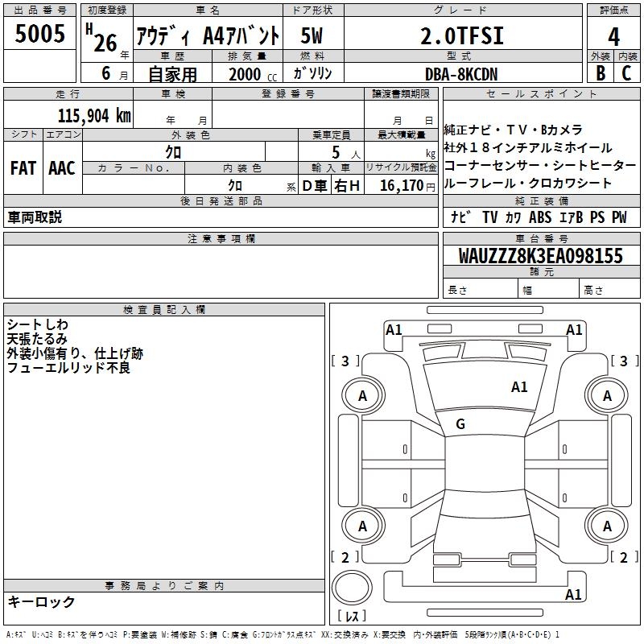The height and width of the screenshot is (644, 644).
Task: Click the lot number 5005
Action: pyautogui.click(x=40, y=35)
